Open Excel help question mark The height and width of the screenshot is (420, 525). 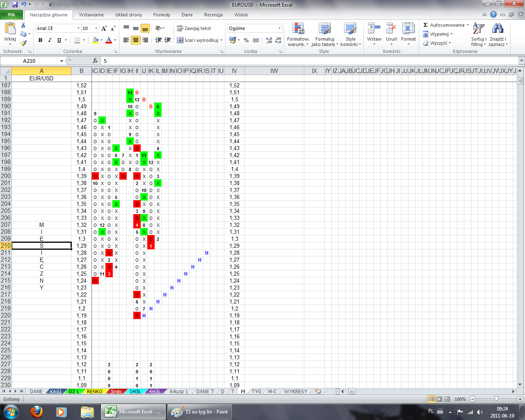pyautogui.click(x=493, y=14)
